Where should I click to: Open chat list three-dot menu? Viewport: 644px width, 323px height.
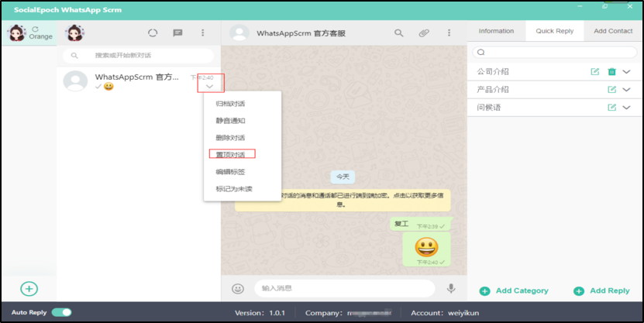(202, 33)
